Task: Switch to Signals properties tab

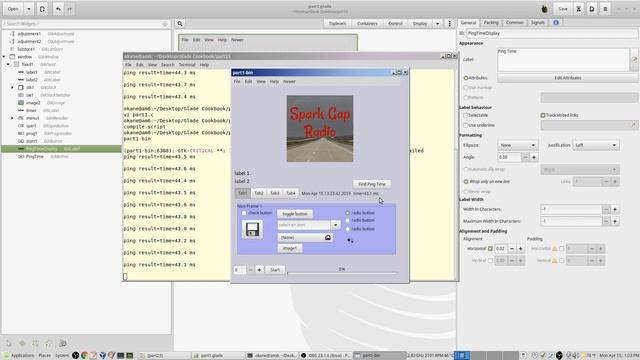Action: point(538,23)
